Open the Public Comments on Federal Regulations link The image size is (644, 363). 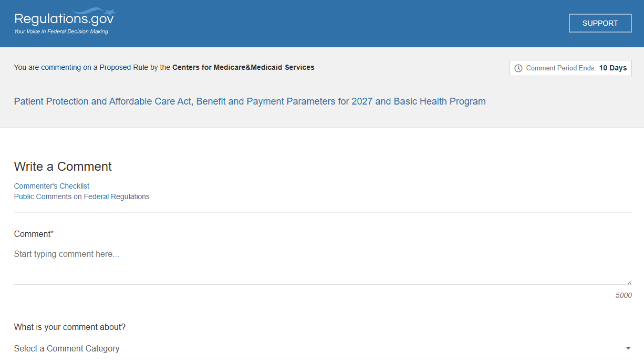(81, 196)
